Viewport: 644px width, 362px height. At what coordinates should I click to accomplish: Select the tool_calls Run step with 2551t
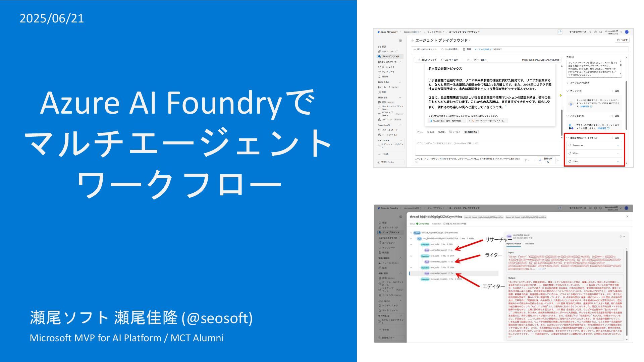coord(438,267)
